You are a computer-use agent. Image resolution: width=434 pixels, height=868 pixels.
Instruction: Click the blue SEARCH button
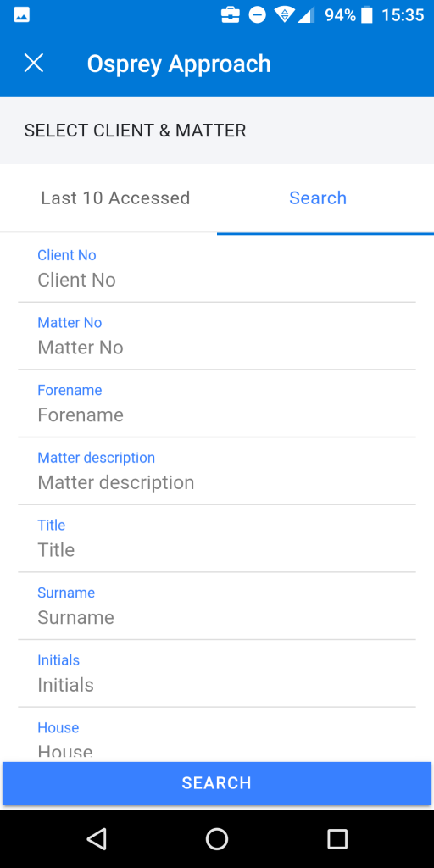point(217,782)
